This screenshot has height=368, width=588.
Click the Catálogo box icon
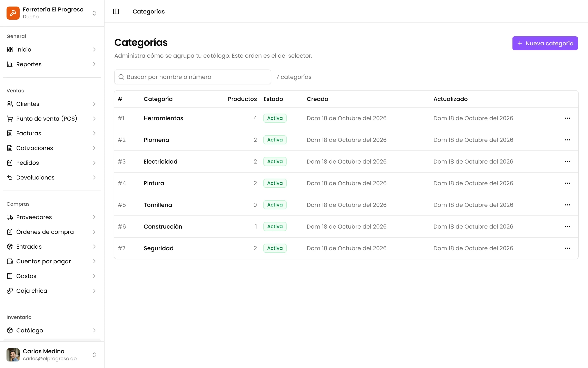[x=10, y=330]
